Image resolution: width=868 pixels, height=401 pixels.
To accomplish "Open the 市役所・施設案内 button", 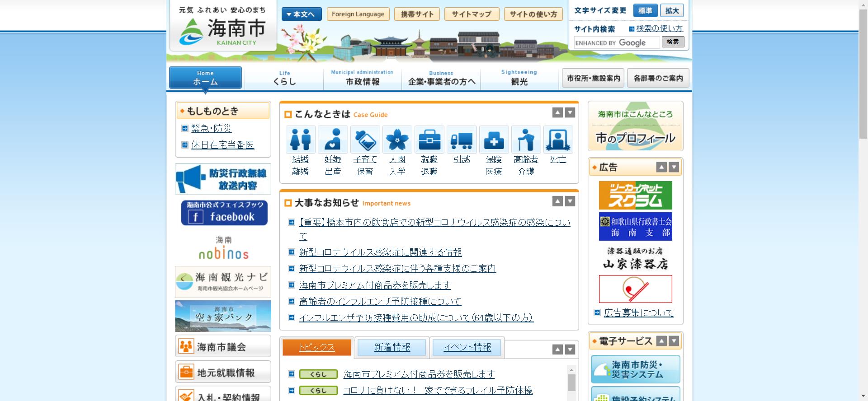I will click(x=593, y=78).
